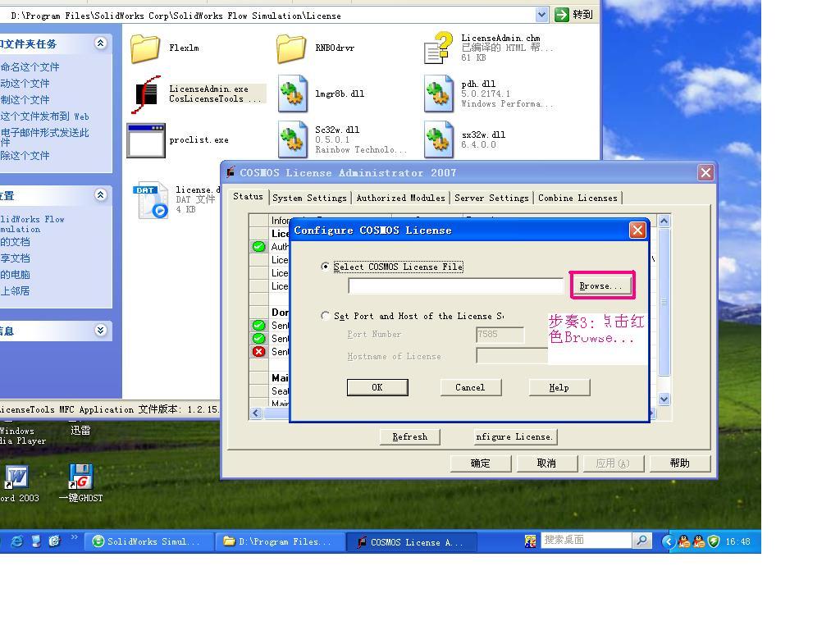Open the RNBOdrvr folder
This screenshot has width=840, height=630.
291,48
